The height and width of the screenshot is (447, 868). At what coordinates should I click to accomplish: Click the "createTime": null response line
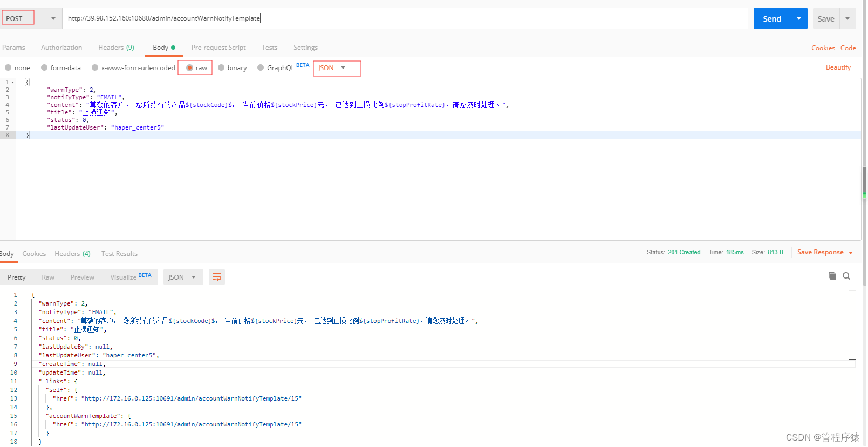click(72, 364)
